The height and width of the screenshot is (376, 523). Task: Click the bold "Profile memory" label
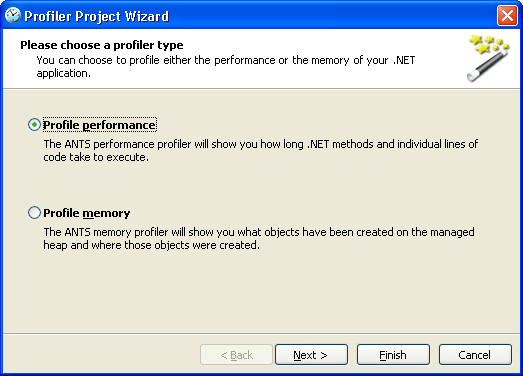click(x=87, y=213)
